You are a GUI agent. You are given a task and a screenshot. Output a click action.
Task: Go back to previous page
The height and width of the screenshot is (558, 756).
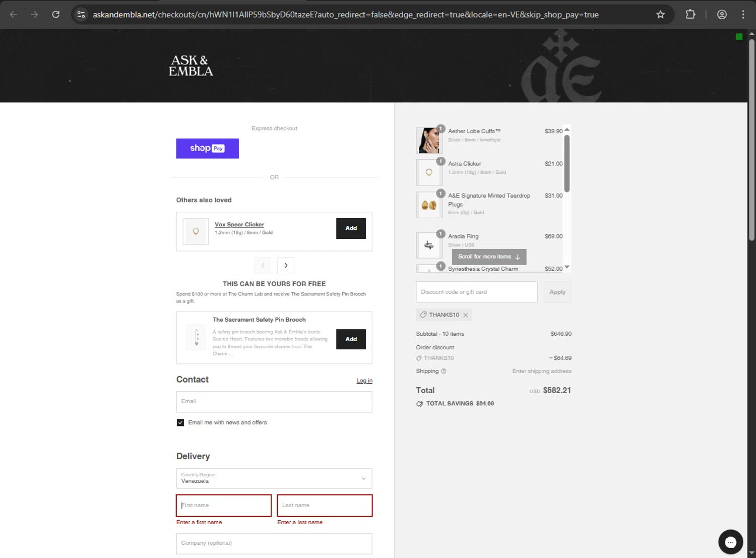[x=14, y=15]
